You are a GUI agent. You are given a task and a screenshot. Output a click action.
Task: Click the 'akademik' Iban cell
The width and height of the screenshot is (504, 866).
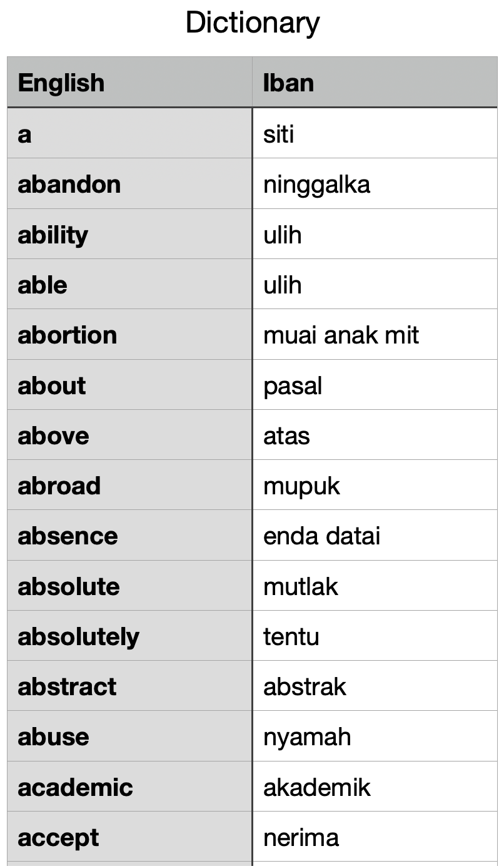[375, 787]
